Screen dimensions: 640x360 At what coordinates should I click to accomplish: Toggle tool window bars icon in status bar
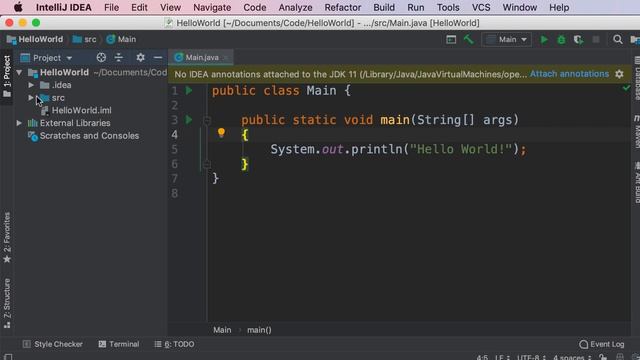[x=8, y=357]
